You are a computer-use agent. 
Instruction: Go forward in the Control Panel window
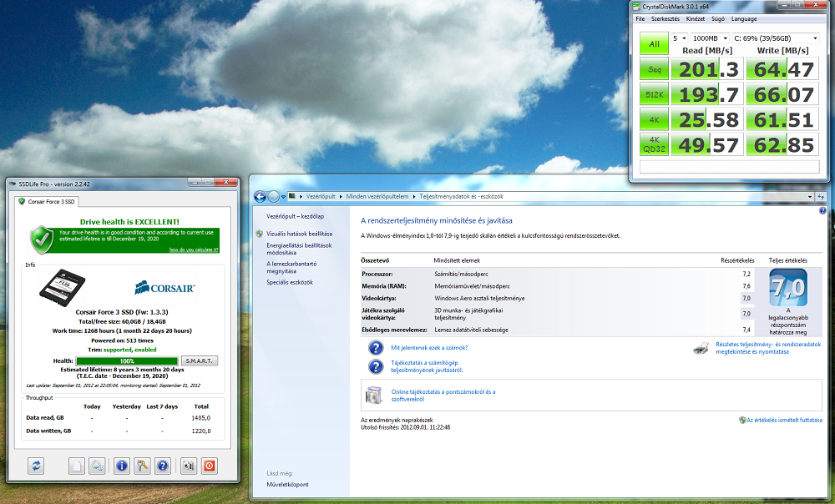tap(274, 197)
